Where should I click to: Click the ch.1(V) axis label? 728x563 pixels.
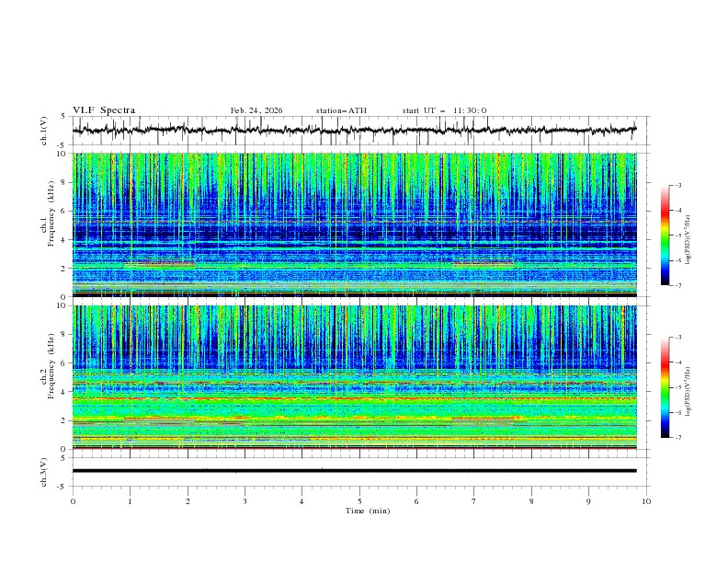tap(44, 131)
